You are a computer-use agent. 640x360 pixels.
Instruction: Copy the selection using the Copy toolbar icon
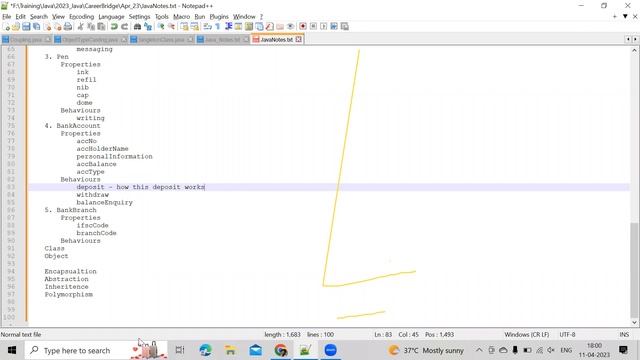91,27
